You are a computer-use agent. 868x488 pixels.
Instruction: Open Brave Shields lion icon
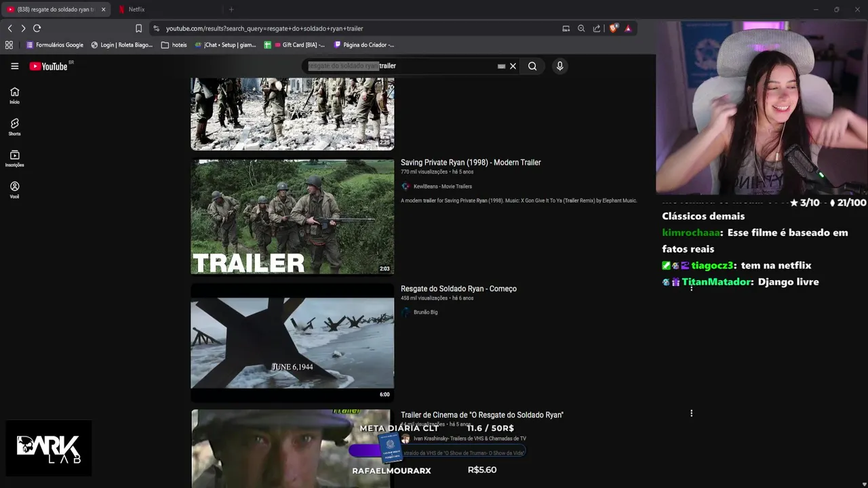(613, 28)
